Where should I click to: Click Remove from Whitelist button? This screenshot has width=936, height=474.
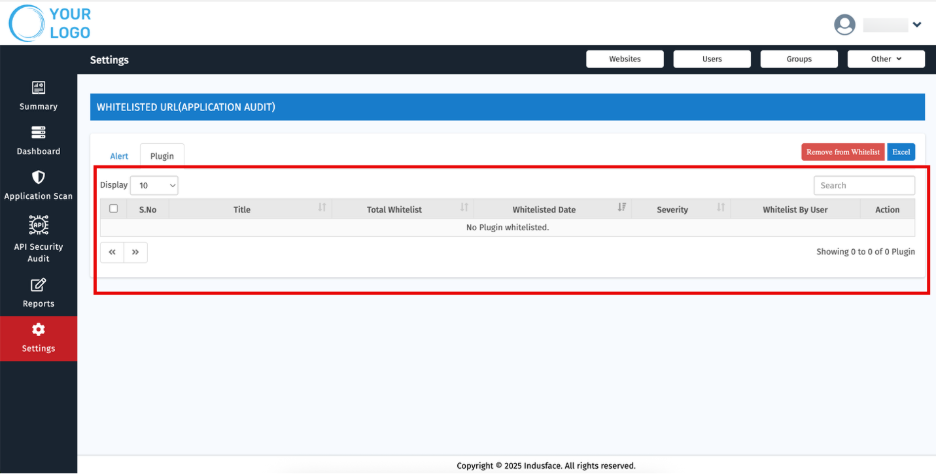(843, 152)
